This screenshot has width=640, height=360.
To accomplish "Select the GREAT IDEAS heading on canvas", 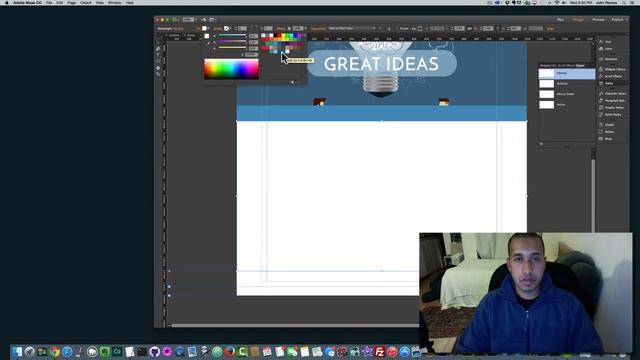I will pos(381,64).
